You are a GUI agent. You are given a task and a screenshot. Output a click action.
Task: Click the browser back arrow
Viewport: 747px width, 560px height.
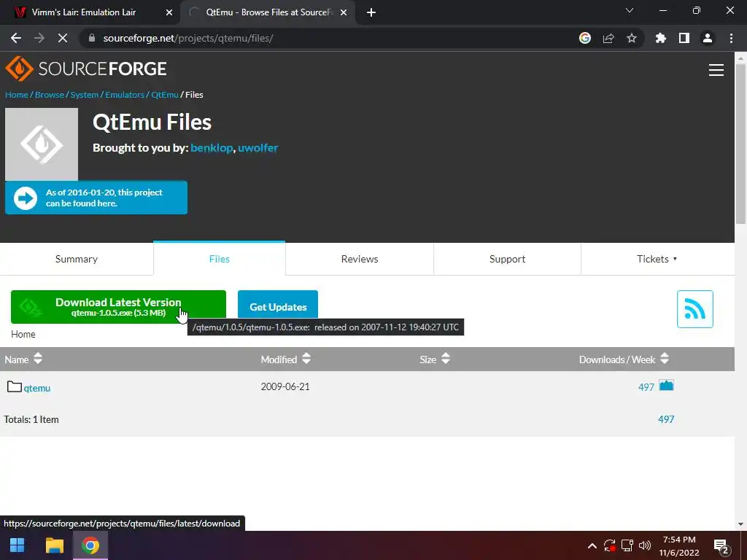click(x=16, y=38)
